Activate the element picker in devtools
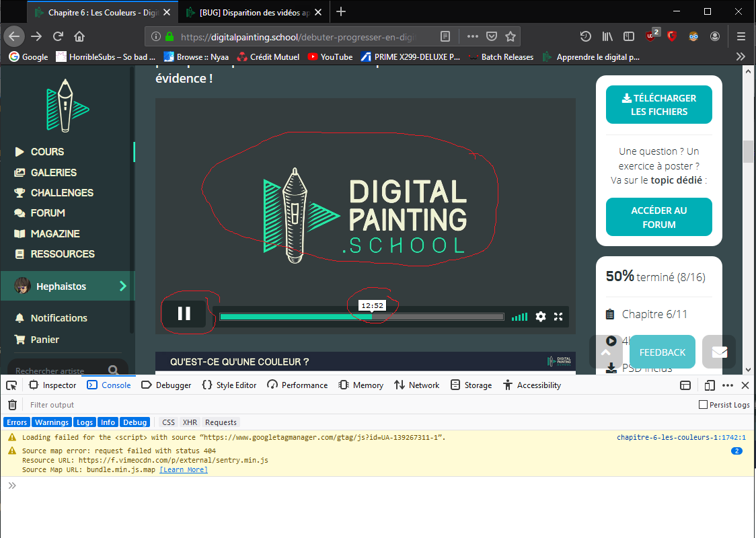Image resolution: width=756 pixels, height=538 pixels. (11, 385)
